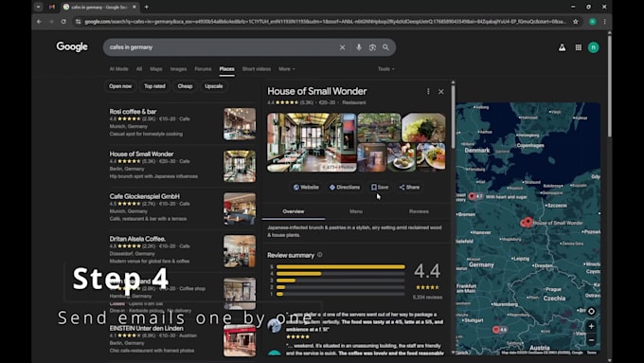Open the Google account avatar
The height and width of the screenshot is (363, 644).
tap(593, 47)
